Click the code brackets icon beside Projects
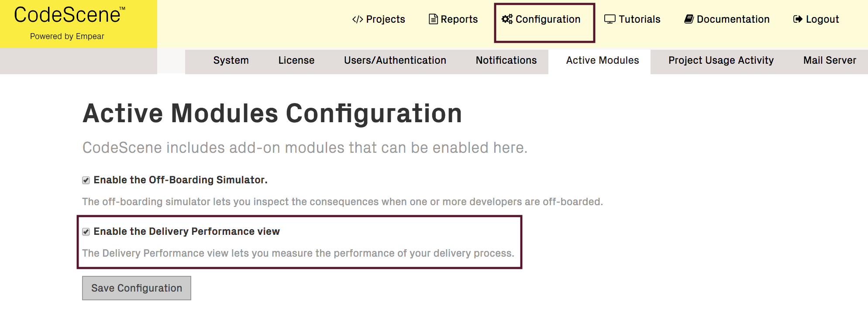This screenshot has height=323, width=868. click(358, 19)
